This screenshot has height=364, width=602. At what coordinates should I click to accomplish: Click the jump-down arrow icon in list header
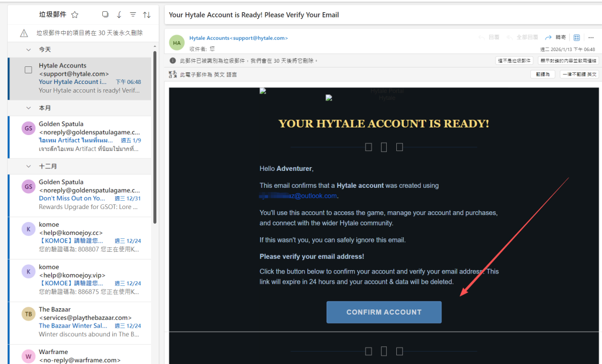pyautogui.click(x=119, y=15)
